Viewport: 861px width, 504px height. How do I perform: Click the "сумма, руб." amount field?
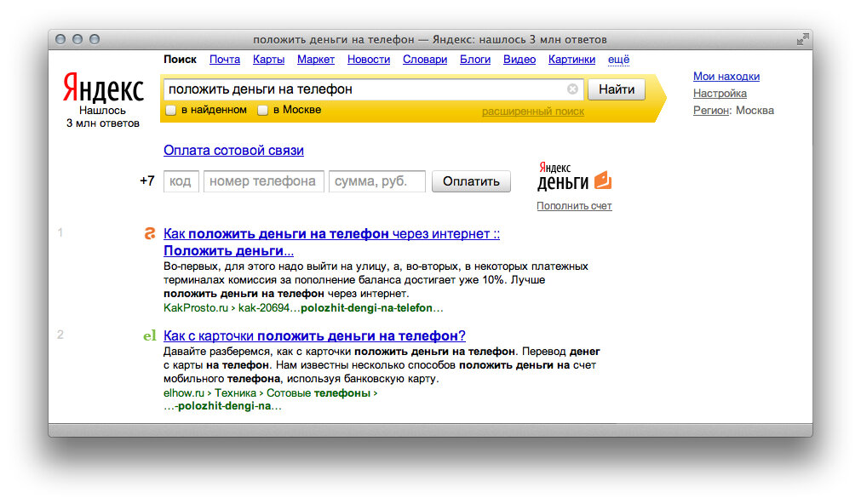coord(377,181)
